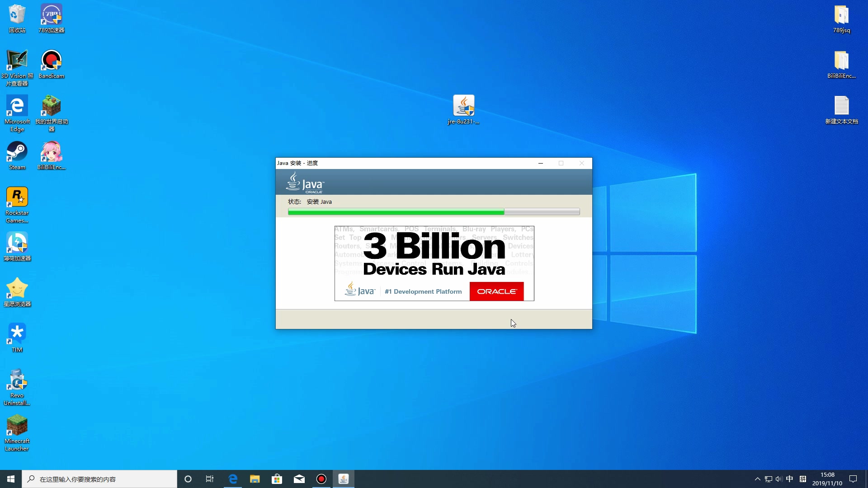Open Edge browser from the taskbar
The height and width of the screenshot is (488, 868).
[233, 479]
